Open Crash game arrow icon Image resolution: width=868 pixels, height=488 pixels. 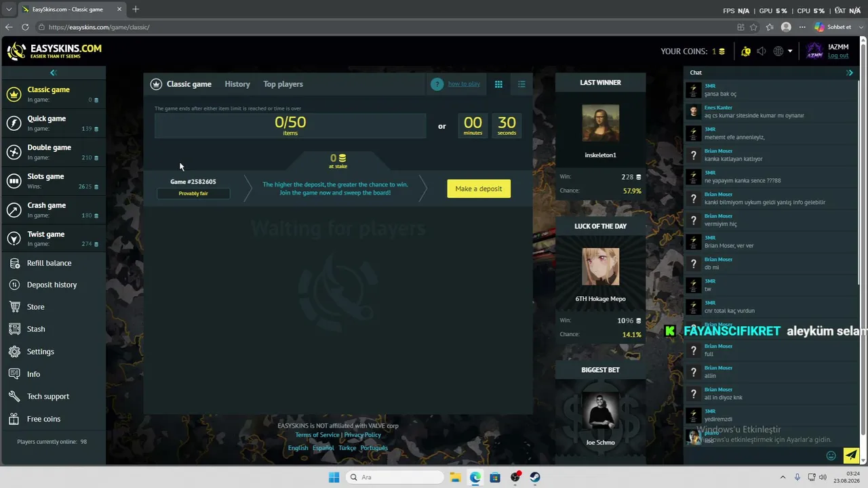14,210
